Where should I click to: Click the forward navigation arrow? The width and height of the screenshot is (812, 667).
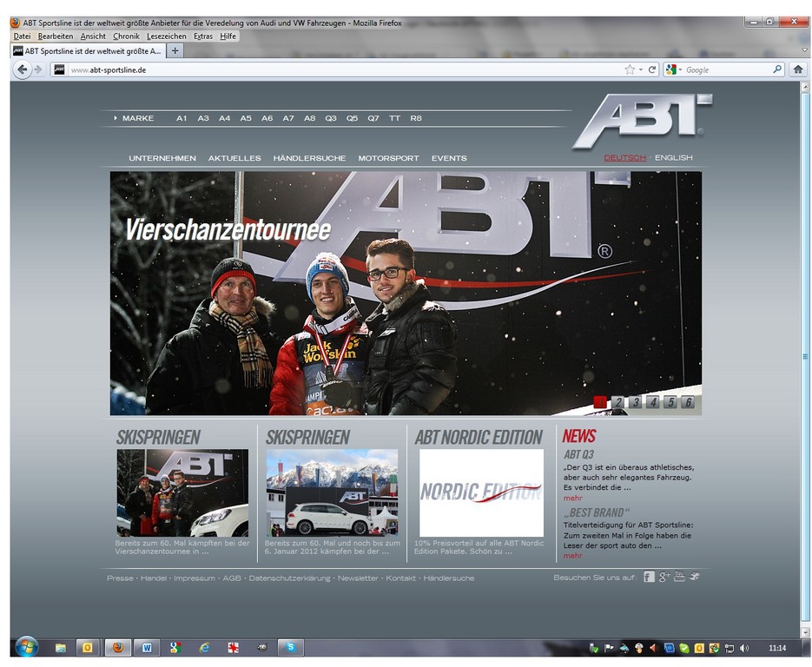(x=38, y=69)
